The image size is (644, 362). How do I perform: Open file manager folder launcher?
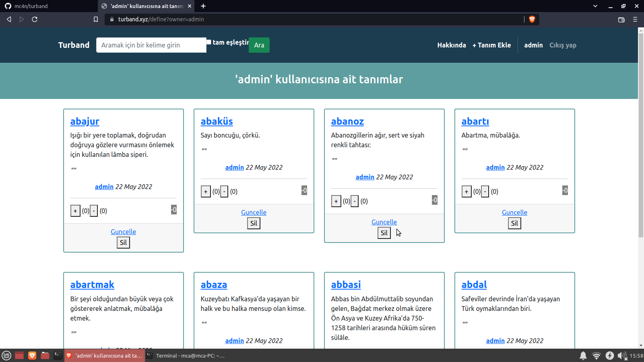click(45, 356)
